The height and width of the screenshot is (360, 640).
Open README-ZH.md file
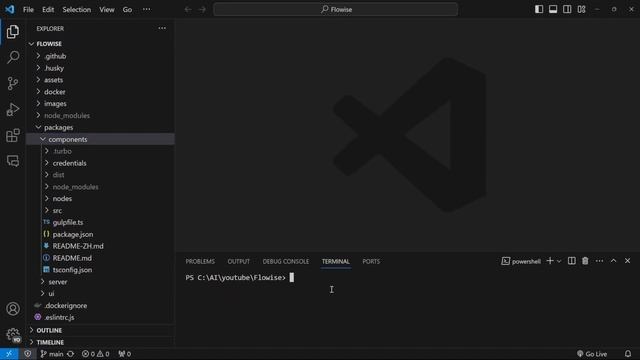(x=101, y=246)
